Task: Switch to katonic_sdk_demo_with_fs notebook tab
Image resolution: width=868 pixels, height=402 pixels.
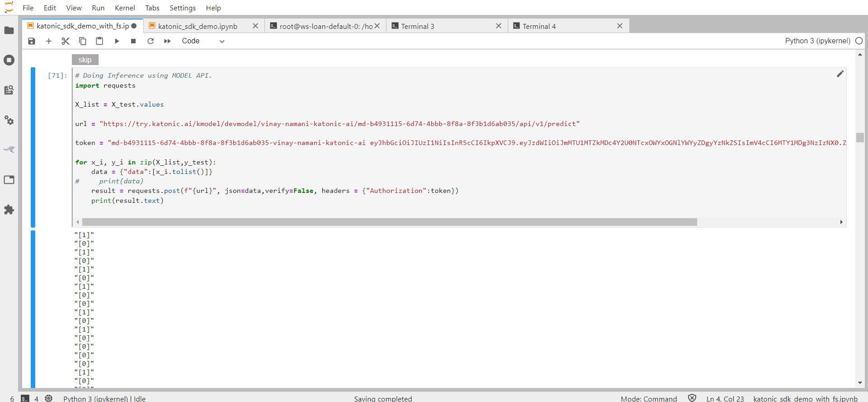Action: pyautogui.click(x=82, y=26)
